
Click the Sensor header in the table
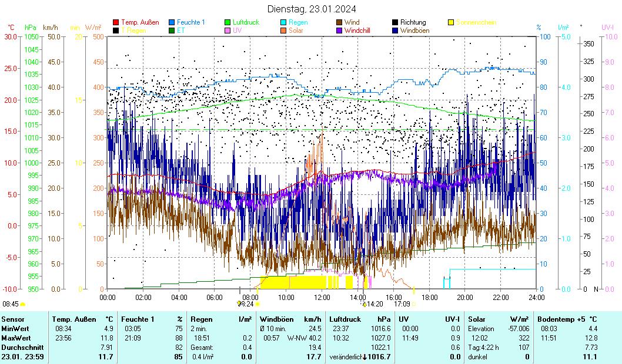pos(13,319)
